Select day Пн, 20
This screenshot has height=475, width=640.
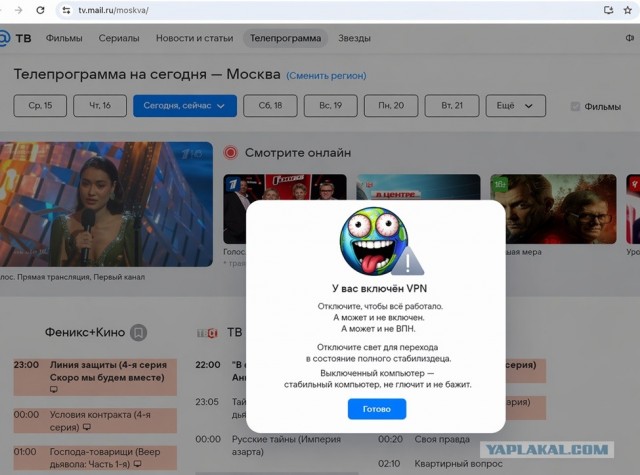click(x=391, y=106)
